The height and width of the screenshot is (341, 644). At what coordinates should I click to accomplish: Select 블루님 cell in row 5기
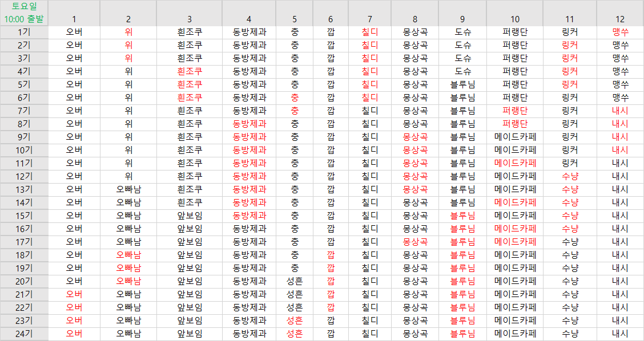(x=463, y=84)
